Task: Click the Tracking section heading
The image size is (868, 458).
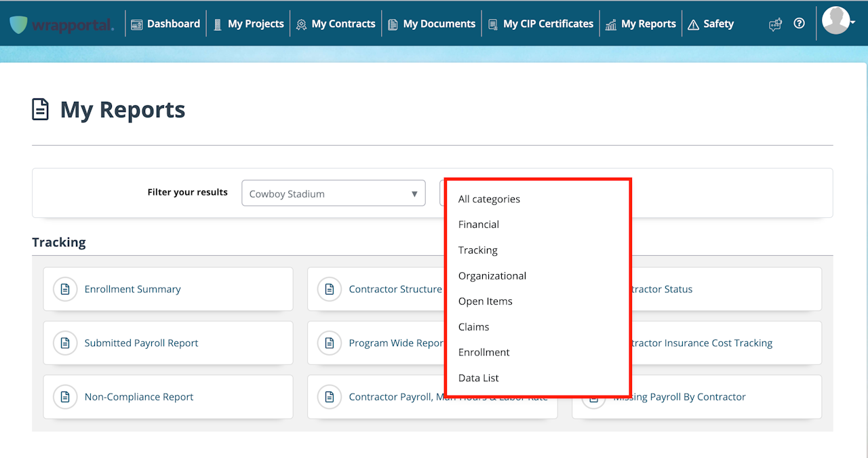Action: pyautogui.click(x=59, y=242)
